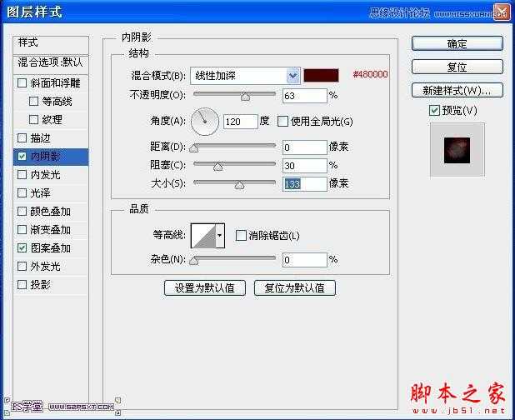Viewport: 515px width, 420px height.
Task: Select the 投影 style entry label
Action: (x=40, y=284)
